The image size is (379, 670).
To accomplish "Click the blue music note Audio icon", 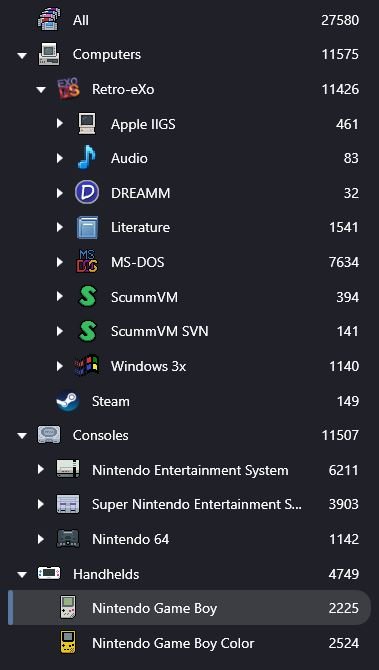I will pyautogui.click(x=87, y=158).
